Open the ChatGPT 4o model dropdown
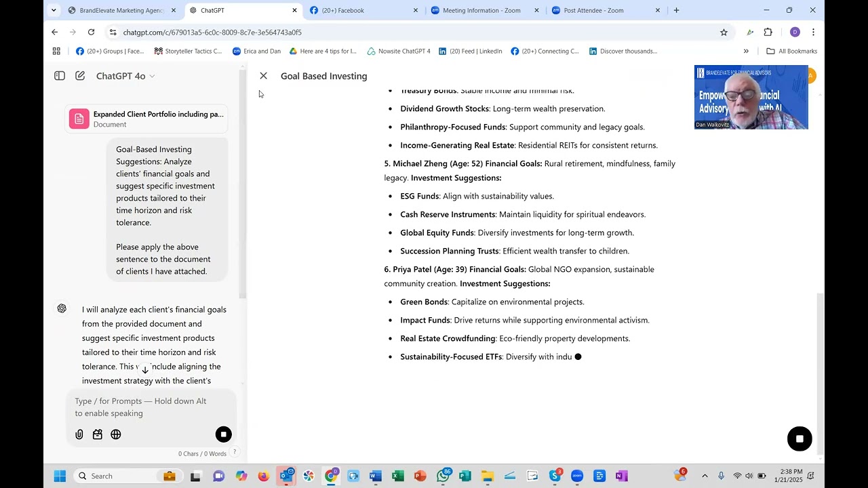 [125, 76]
